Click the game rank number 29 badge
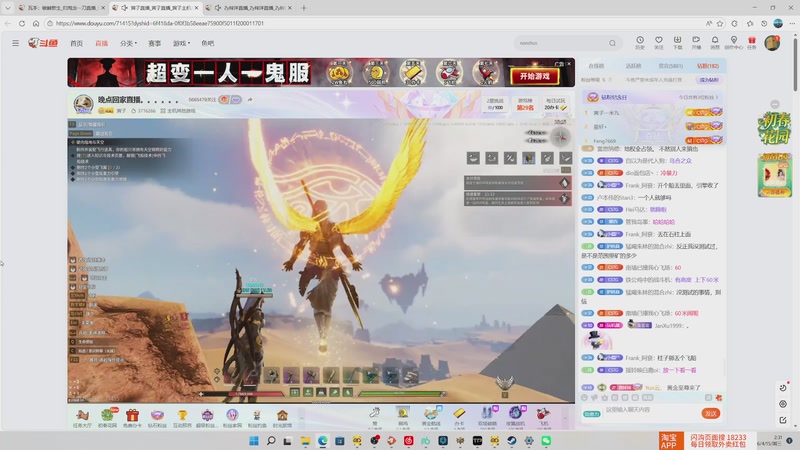The image size is (800, 450). pos(525,104)
